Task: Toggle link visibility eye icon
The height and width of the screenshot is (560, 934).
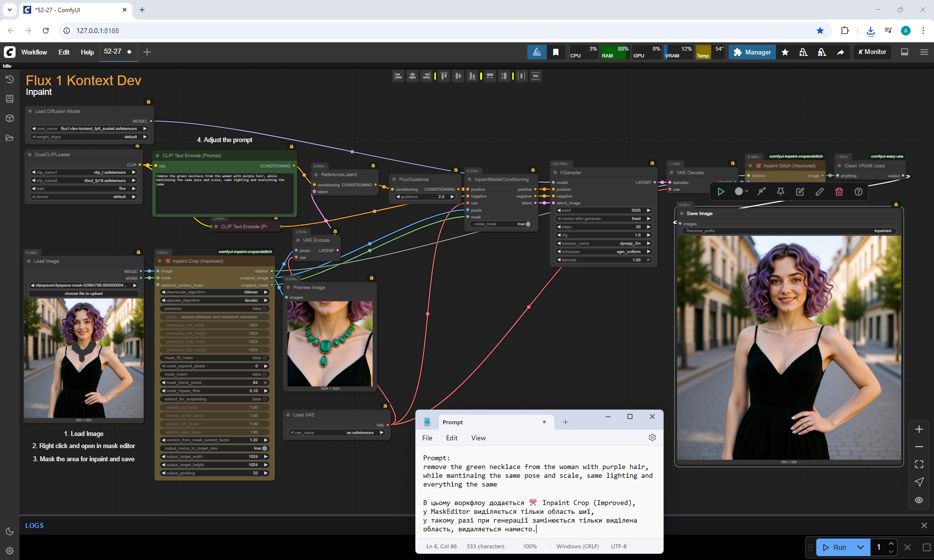Action: (918, 500)
